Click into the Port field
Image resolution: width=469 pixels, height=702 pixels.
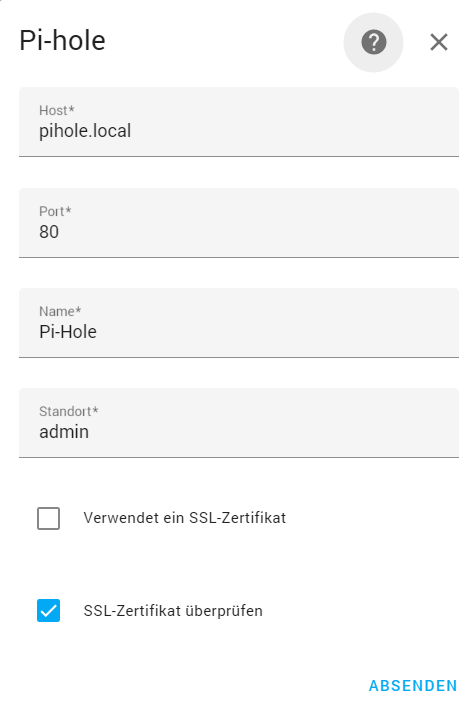239,223
